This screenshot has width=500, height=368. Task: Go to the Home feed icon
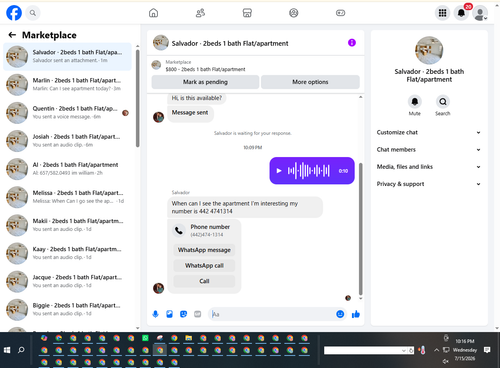pyautogui.click(x=153, y=13)
